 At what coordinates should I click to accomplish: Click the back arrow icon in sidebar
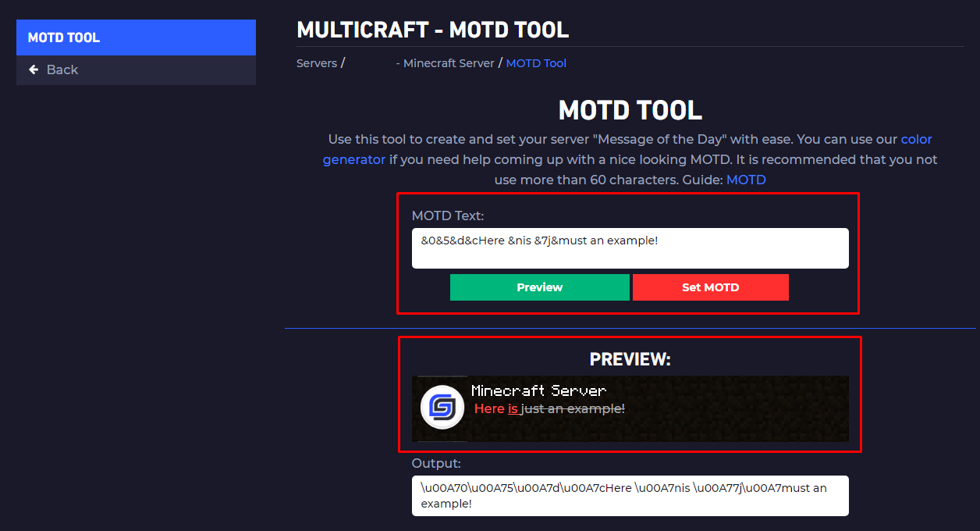tap(32, 69)
